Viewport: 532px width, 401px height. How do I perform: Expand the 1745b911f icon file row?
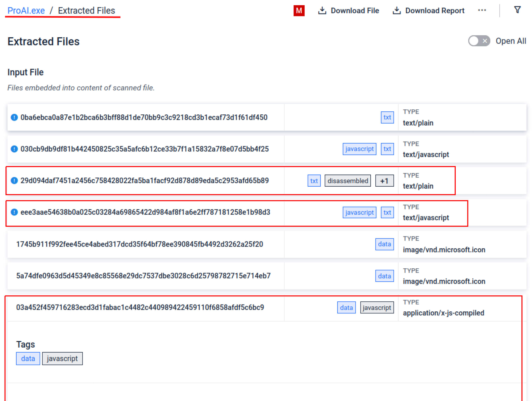click(139, 244)
